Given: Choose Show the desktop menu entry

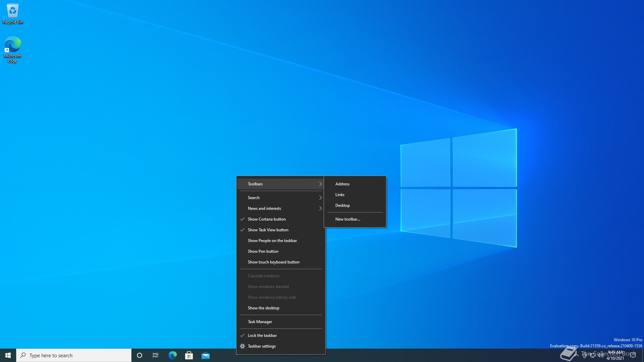Looking at the screenshot, I should tap(281, 308).
